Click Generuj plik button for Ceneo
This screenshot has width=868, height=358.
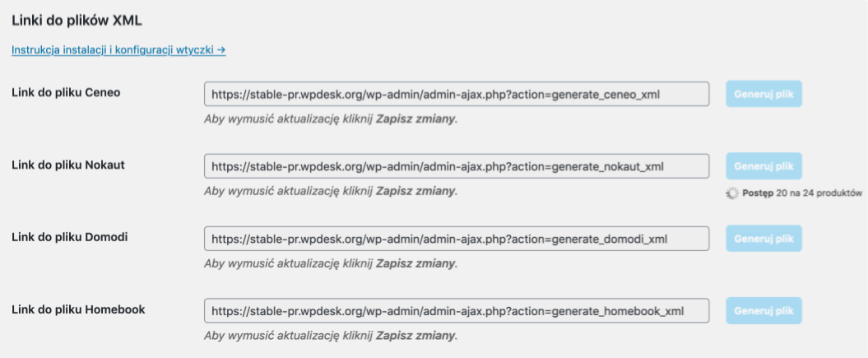click(x=764, y=94)
